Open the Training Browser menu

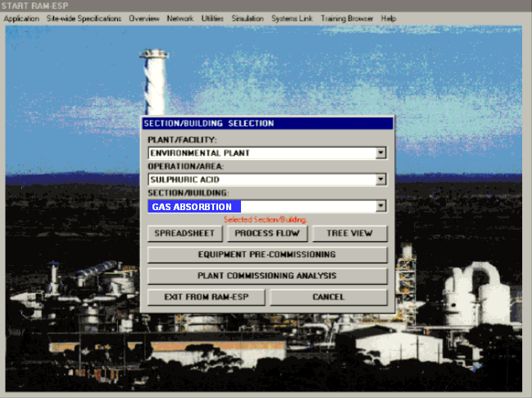(x=347, y=19)
